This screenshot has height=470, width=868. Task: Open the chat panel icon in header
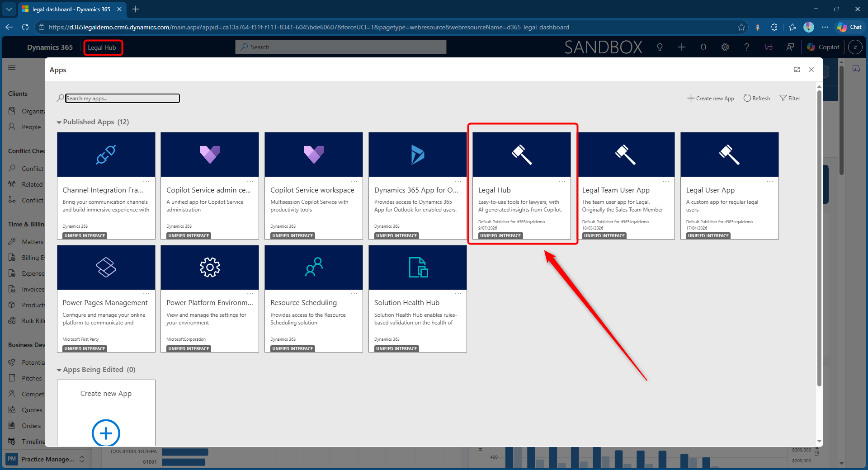769,47
